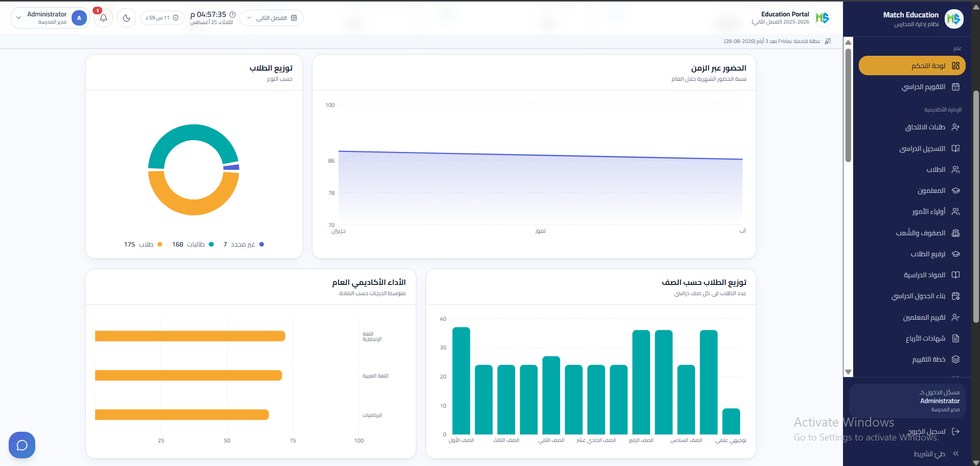Click the users icon beside أولياء الأمور

pos(955,212)
